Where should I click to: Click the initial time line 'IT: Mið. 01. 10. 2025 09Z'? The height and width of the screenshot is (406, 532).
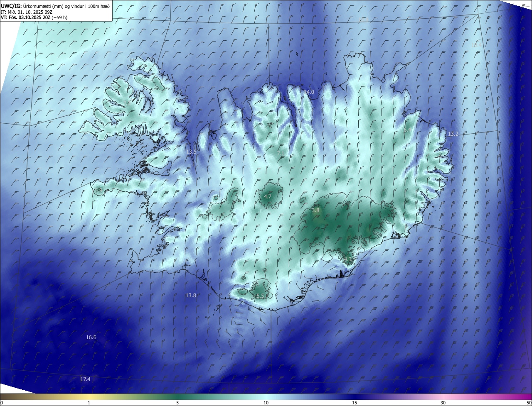click(27, 12)
